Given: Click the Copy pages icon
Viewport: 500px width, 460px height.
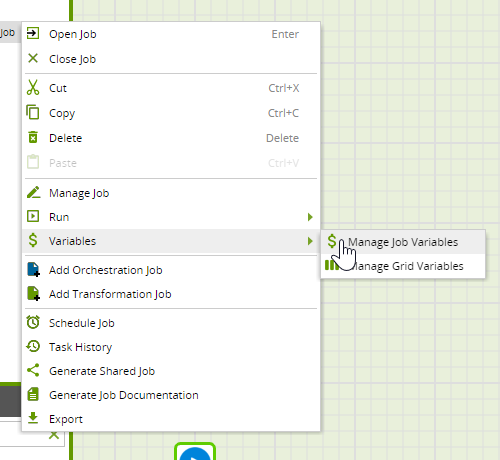Looking at the screenshot, I should pos(33,112).
